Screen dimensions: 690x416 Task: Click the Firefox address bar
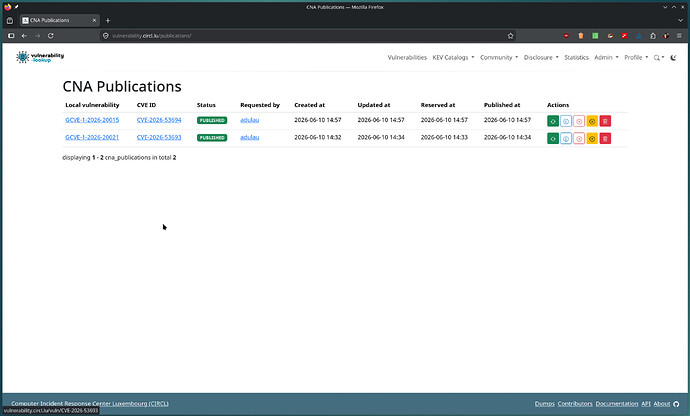coord(304,36)
